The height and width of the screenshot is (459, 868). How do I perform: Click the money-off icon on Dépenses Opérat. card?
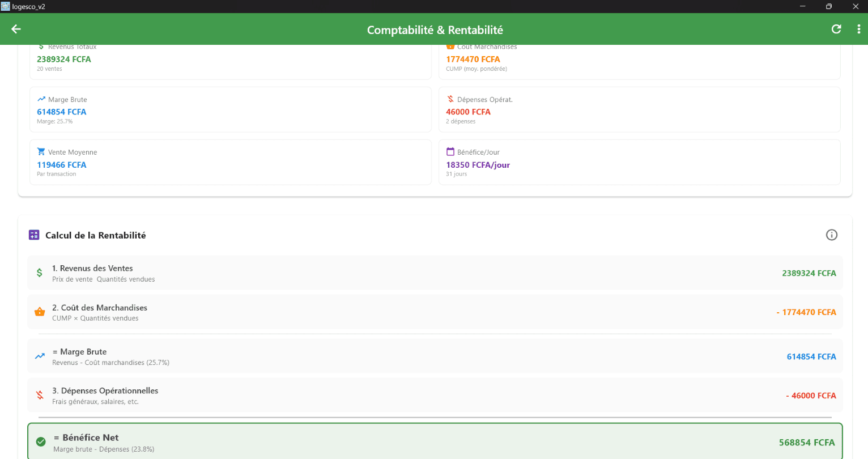[450, 99]
